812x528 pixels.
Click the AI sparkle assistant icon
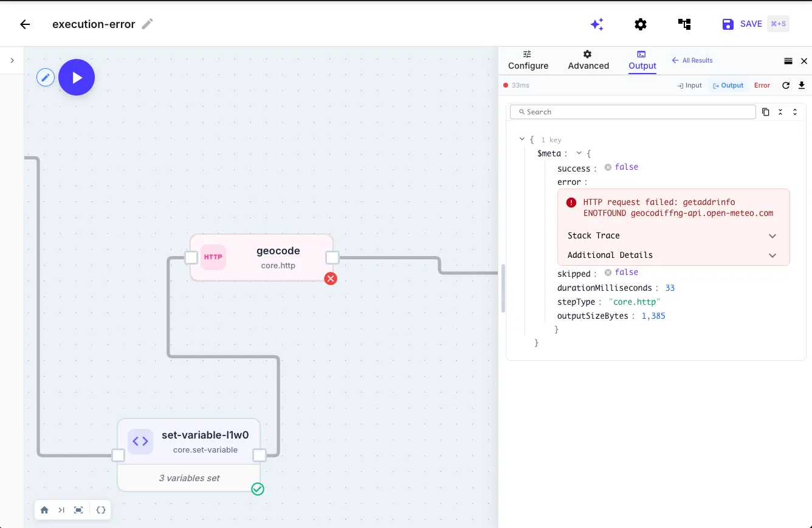[x=597, y=24]
